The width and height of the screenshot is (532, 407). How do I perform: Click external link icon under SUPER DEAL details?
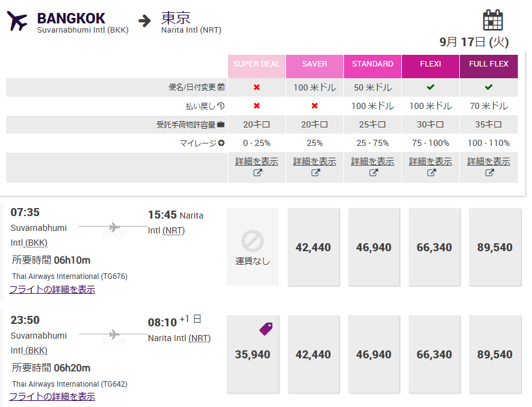257,173
